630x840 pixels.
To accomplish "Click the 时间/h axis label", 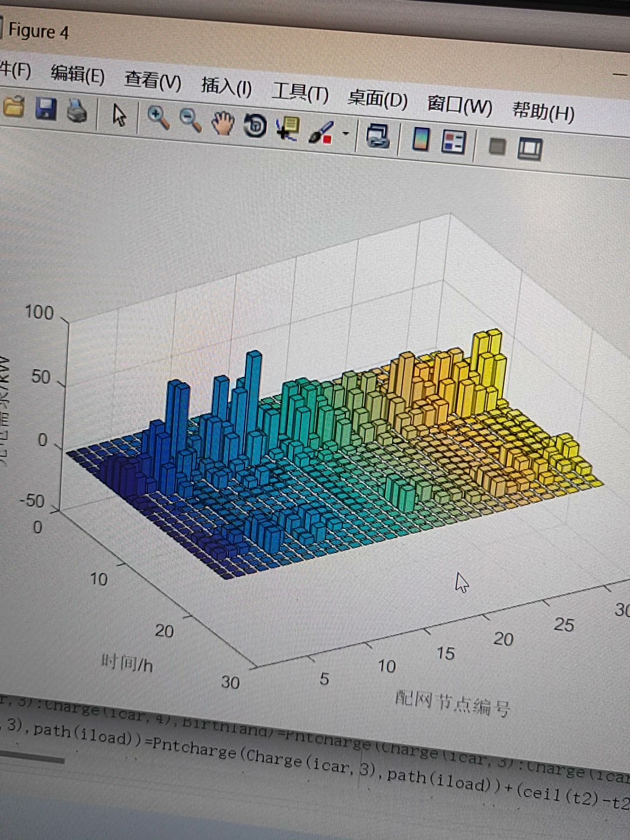I will (127, 663).
